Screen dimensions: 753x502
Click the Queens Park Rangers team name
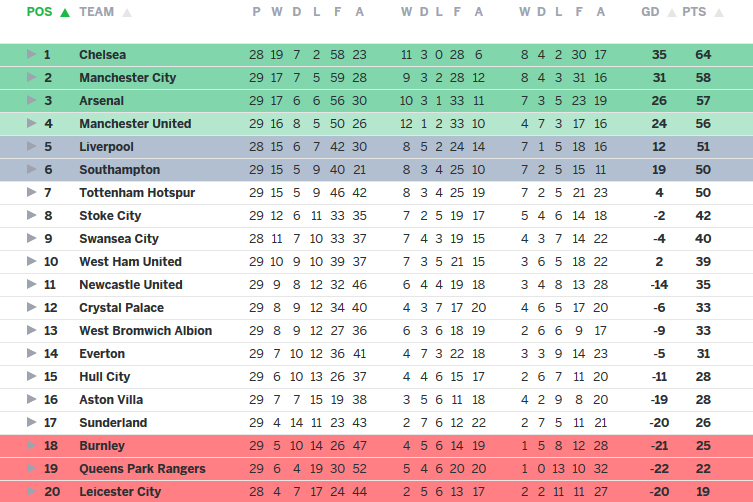pyautogui.click(x=142, y=469)
